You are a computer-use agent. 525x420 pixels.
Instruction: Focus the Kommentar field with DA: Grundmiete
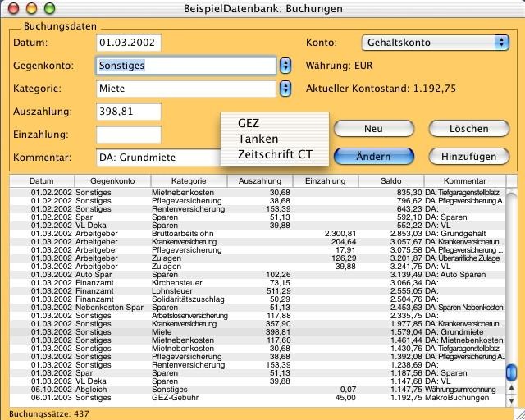(x=158, y=157)
